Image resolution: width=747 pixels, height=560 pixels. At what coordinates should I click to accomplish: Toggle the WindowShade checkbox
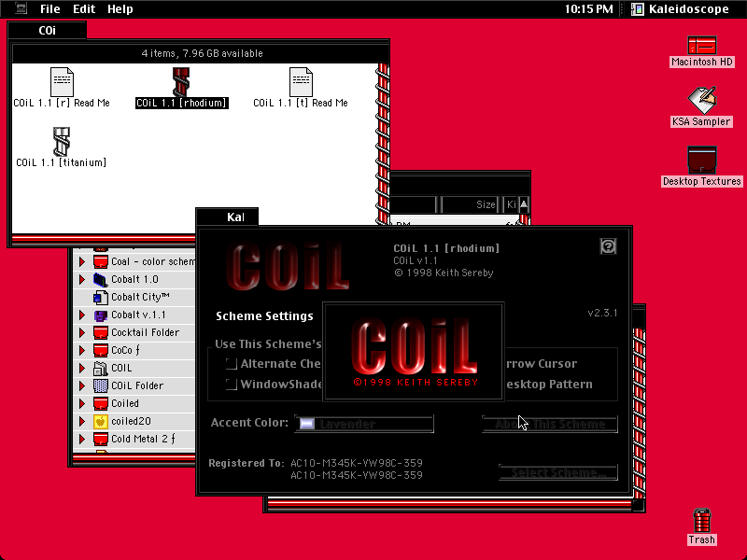pyautogui.click(x=232, y=385)
